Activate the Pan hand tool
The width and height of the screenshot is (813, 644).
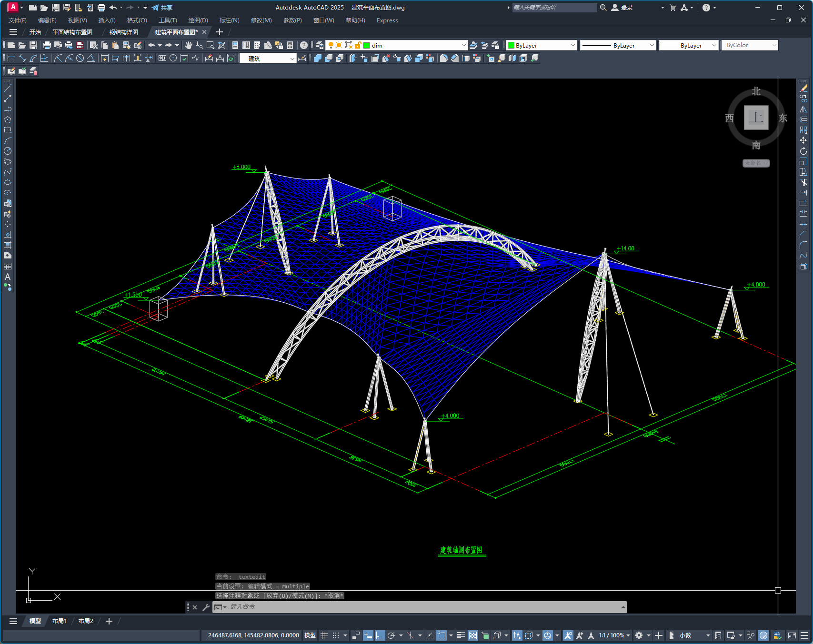(189, 45)
